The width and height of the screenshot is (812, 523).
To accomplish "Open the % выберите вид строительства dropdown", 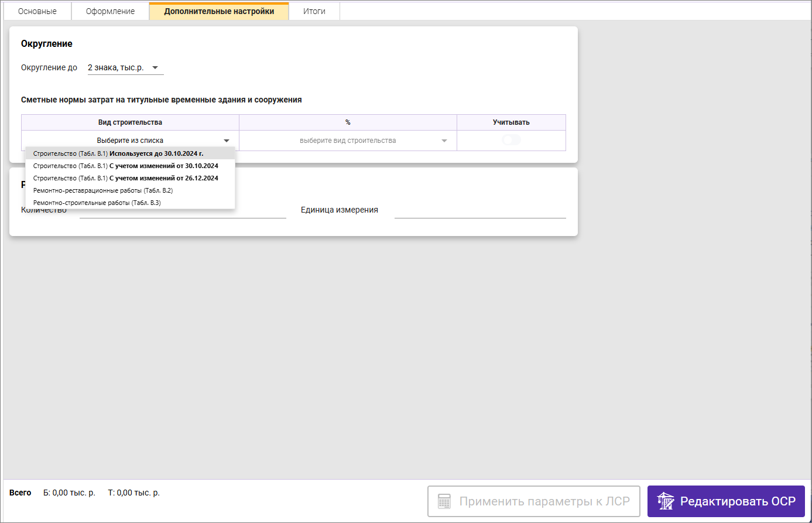I will coord(348,141).
